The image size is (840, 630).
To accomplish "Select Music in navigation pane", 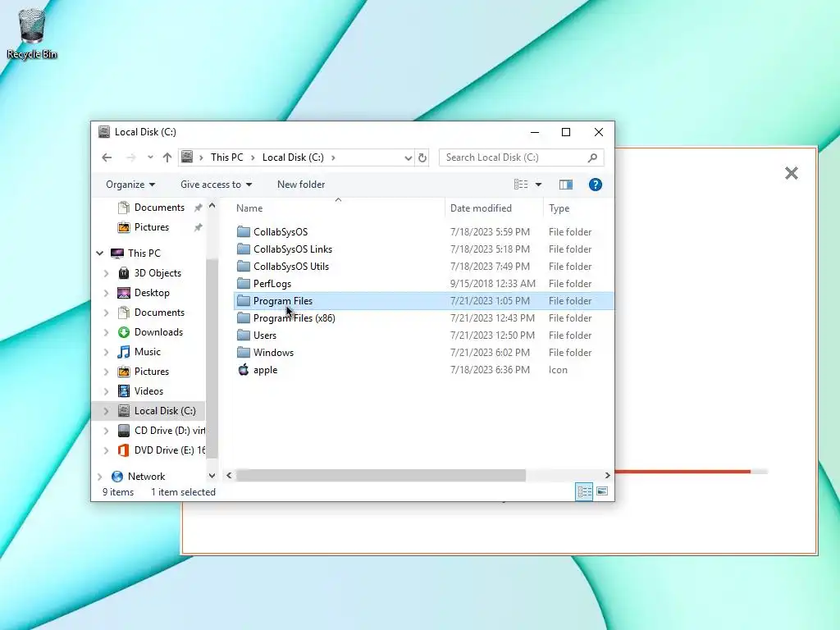I will [148, 352].
